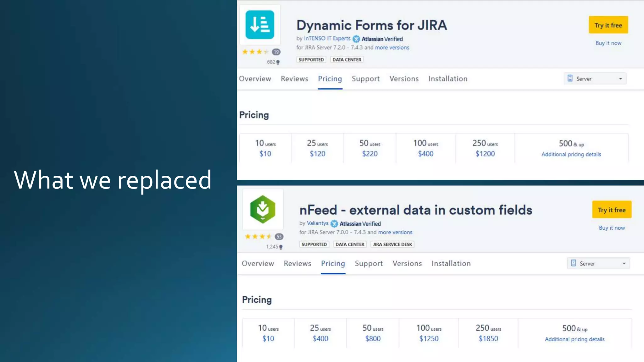Click the star rating under Dynamic Forms icon
This screenshot has height=362, width=644.
255,52
